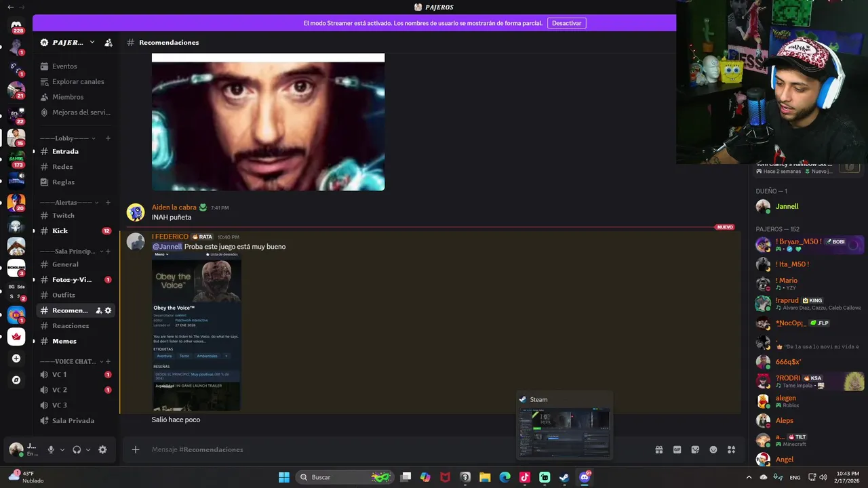
Task: Open the Reglas channel
Action: tap(75, 182)
